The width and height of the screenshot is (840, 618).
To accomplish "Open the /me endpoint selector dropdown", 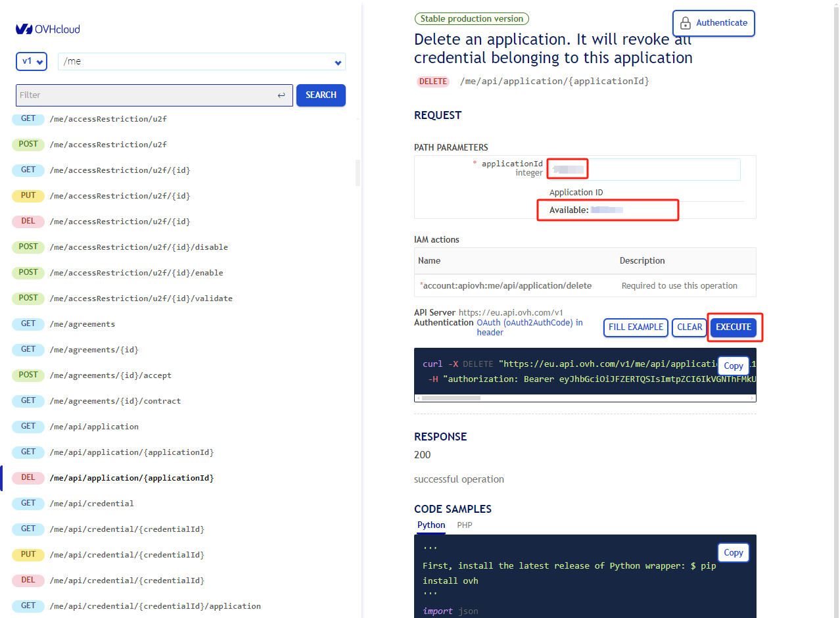I will coord(202,61).
